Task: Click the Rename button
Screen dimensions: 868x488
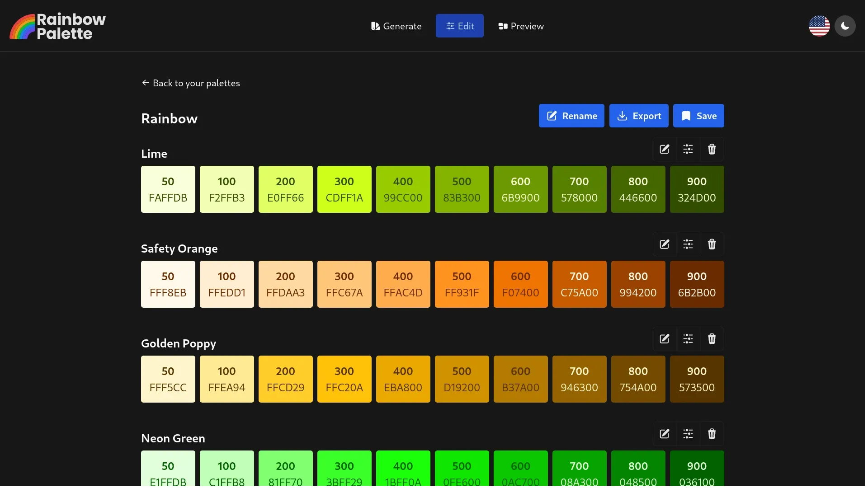Action: point(571,116)
